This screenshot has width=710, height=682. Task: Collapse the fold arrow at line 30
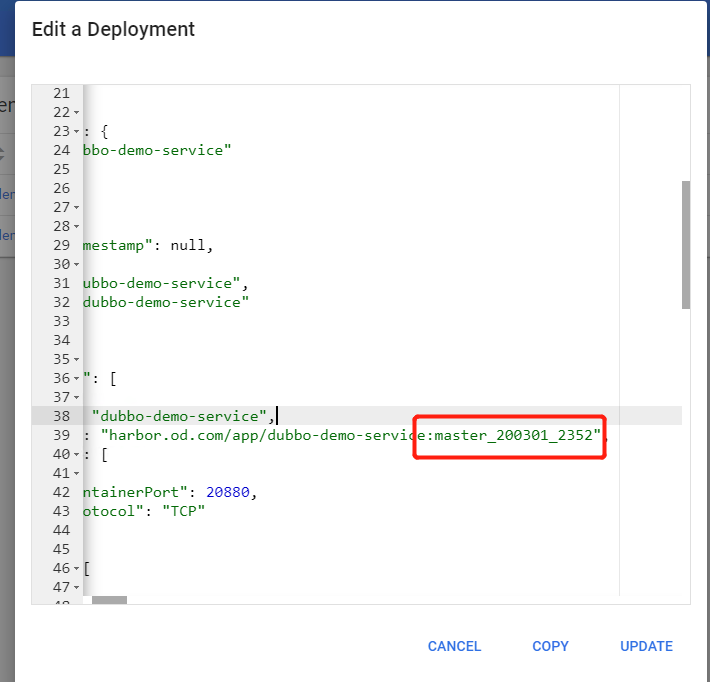pyautogui.click(x=76, y=265)
